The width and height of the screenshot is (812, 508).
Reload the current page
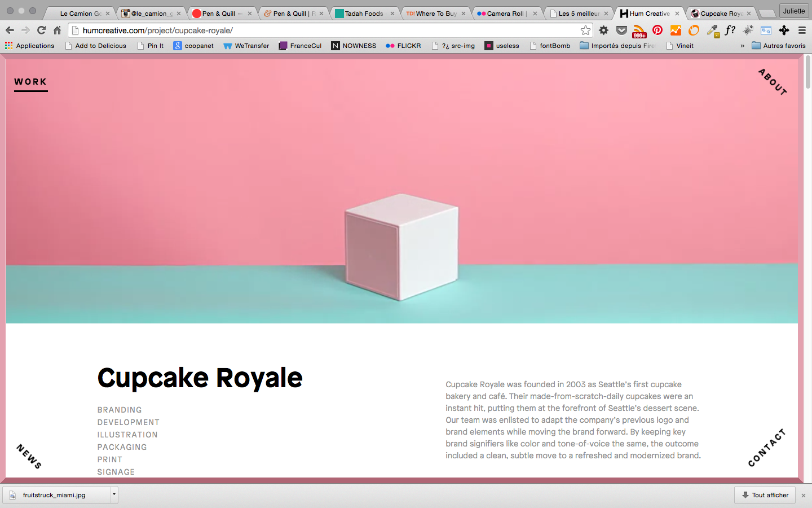pyautogui.click(x=41, y=30)
